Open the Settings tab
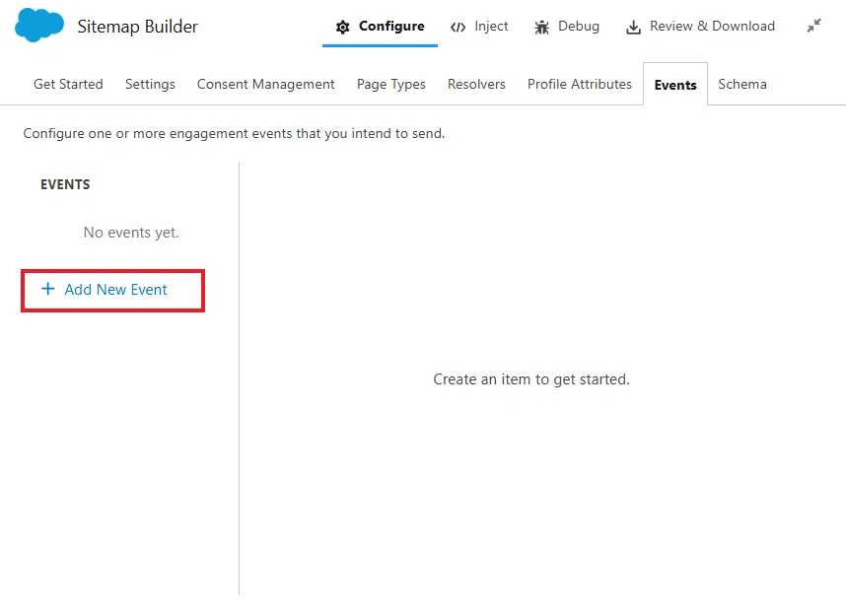Viewport: 846px width, 616px height. point(150,84)
